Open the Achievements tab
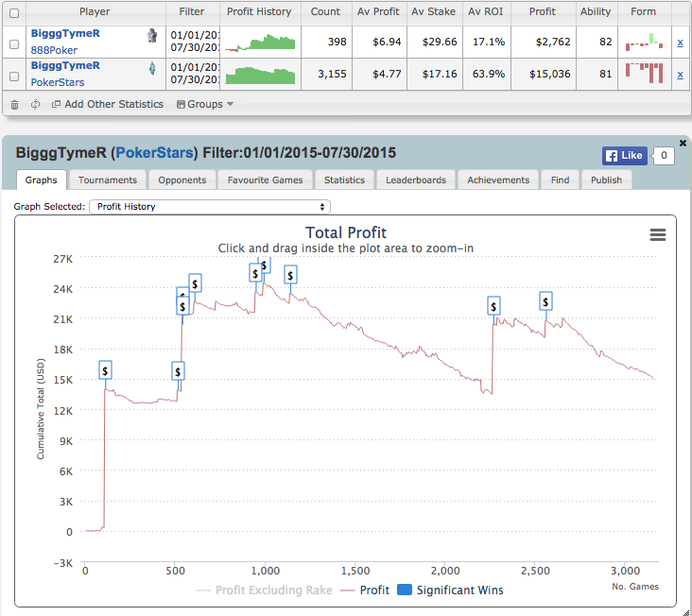The image size is (692, 616). (x=498, y=180)
